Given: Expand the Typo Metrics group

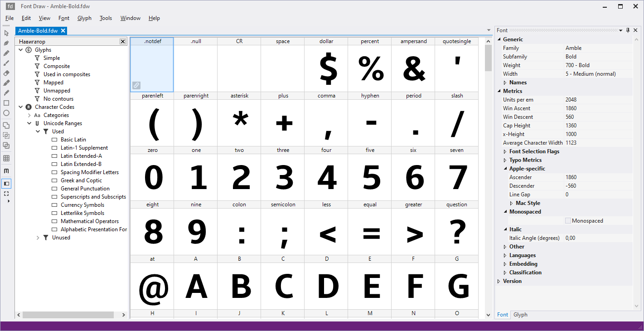Looking at the screenshot, I should [x=505, y=160].
